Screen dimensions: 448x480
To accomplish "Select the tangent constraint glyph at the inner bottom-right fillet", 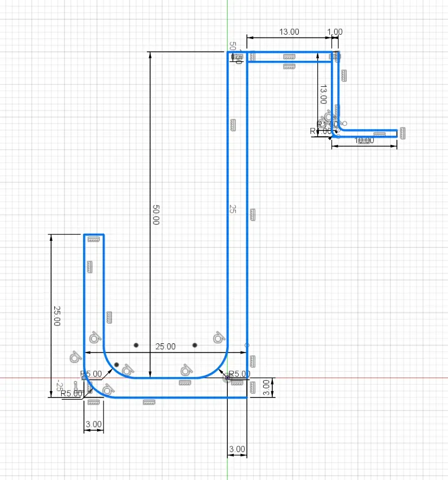I will pos(218,338).
